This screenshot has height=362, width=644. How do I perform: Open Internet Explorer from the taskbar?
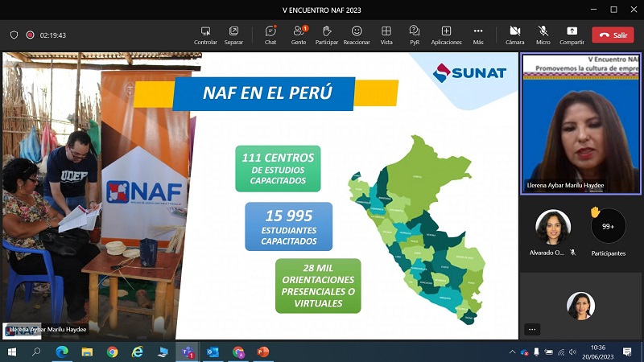point(137,352)
